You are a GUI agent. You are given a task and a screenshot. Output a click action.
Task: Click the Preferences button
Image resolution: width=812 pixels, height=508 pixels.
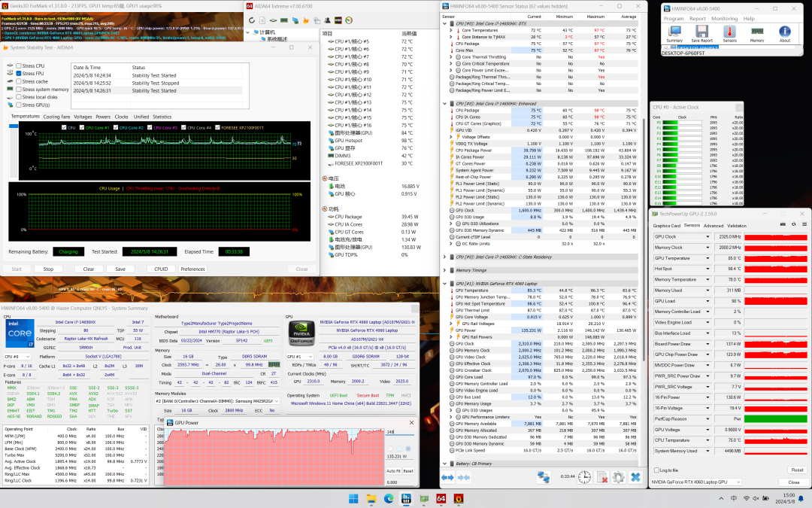pyautogui.click(x=192, y=269)
